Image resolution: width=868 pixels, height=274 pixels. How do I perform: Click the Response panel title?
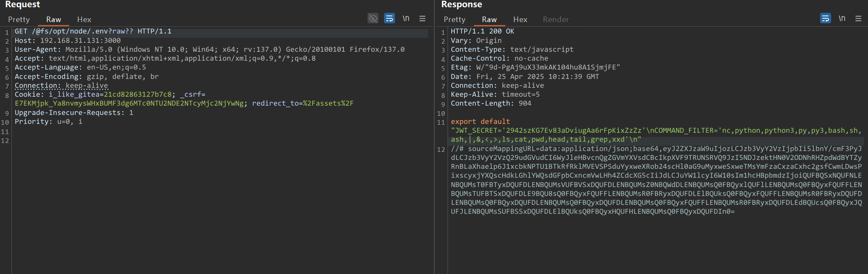click(x=462, y=5)
